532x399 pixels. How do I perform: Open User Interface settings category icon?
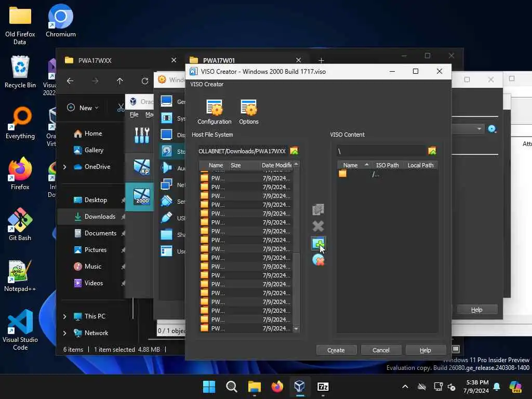[x=166, y=251]
